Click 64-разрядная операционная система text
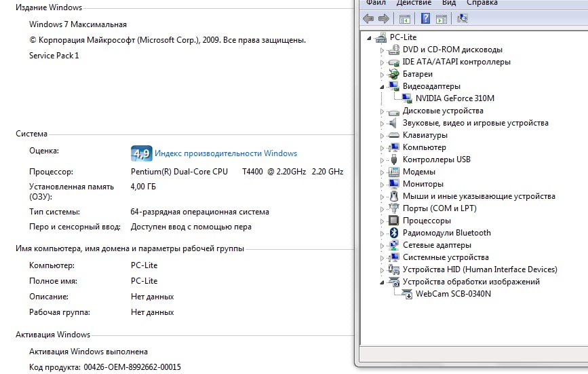This screenshot has height=374, width=588. coord(200,212)
